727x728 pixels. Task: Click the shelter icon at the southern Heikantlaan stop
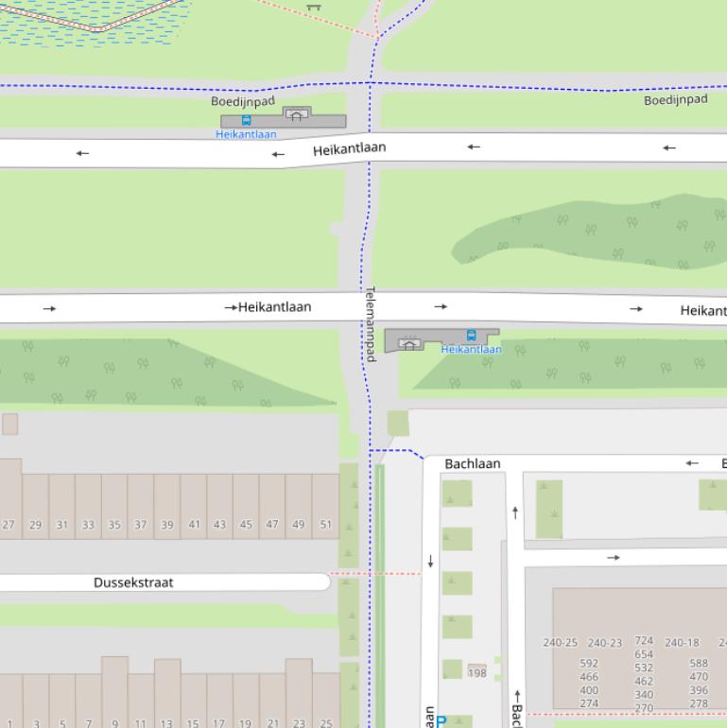point(409,344)
